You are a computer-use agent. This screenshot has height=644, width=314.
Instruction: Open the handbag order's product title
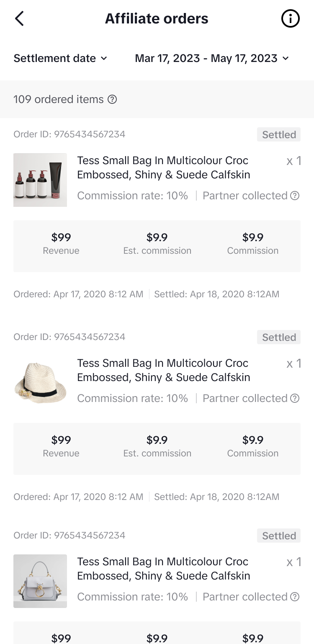click(163, 569)
